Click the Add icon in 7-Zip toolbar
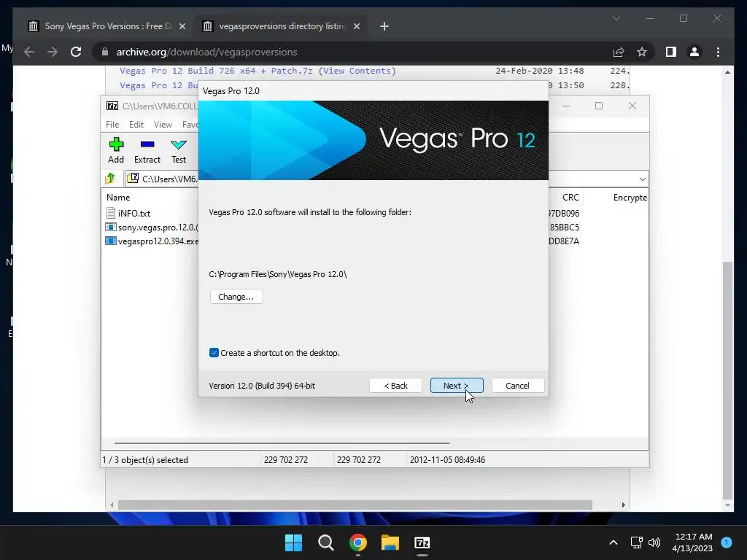 point(116,150)
